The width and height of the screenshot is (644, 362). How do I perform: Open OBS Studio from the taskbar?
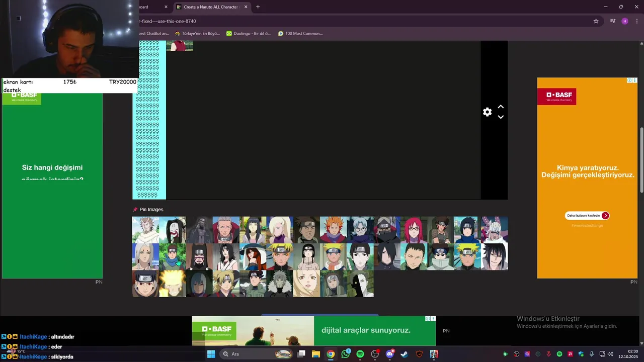tap(375, 354)
